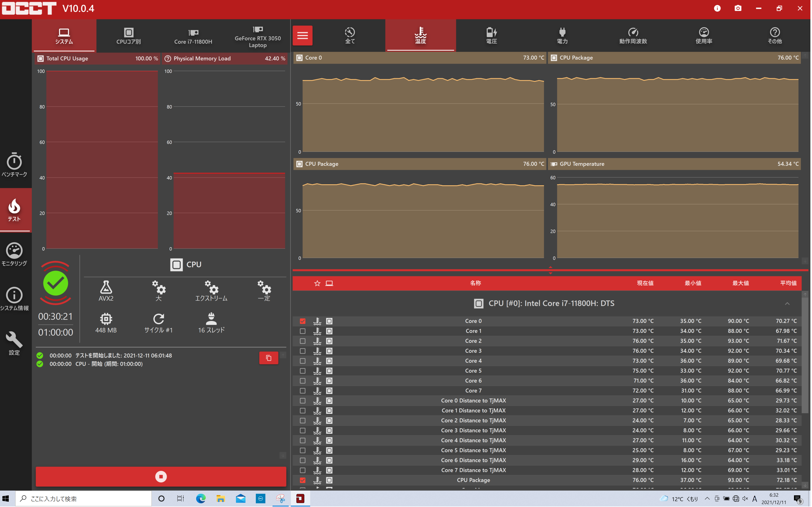The width and height of the screenshot is (812, 507).
Task: Sort by 名称 column header
Action: pyautogui.click(x=476, y=283)
